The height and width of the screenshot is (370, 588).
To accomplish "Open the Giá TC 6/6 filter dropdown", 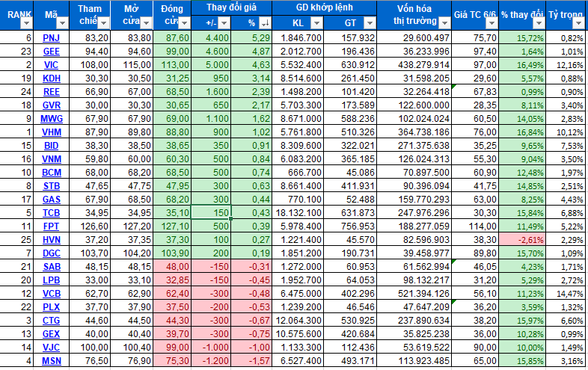I will click(x=491, y=24).
